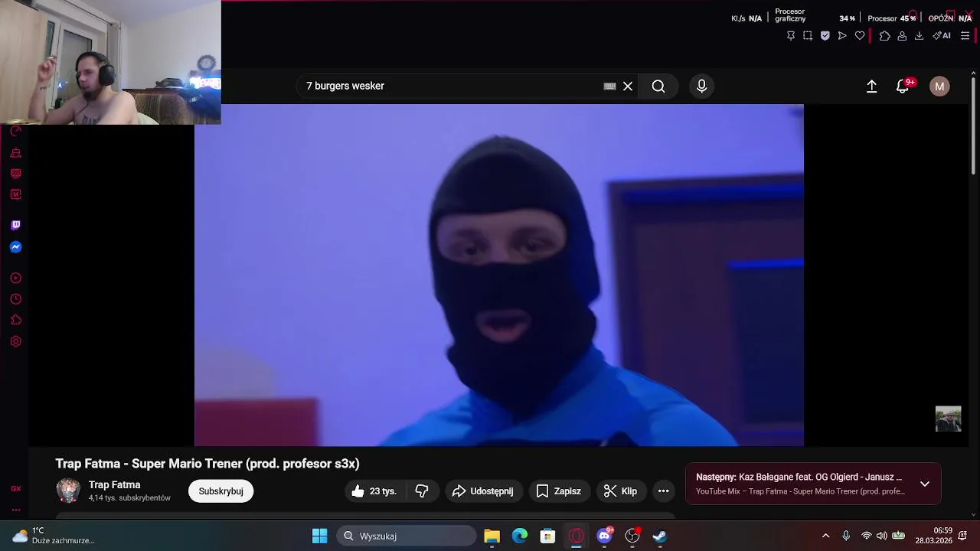Open the volume speaker tray icon
The height and width of the screenshot is (551, 980).
pos(882,536)
